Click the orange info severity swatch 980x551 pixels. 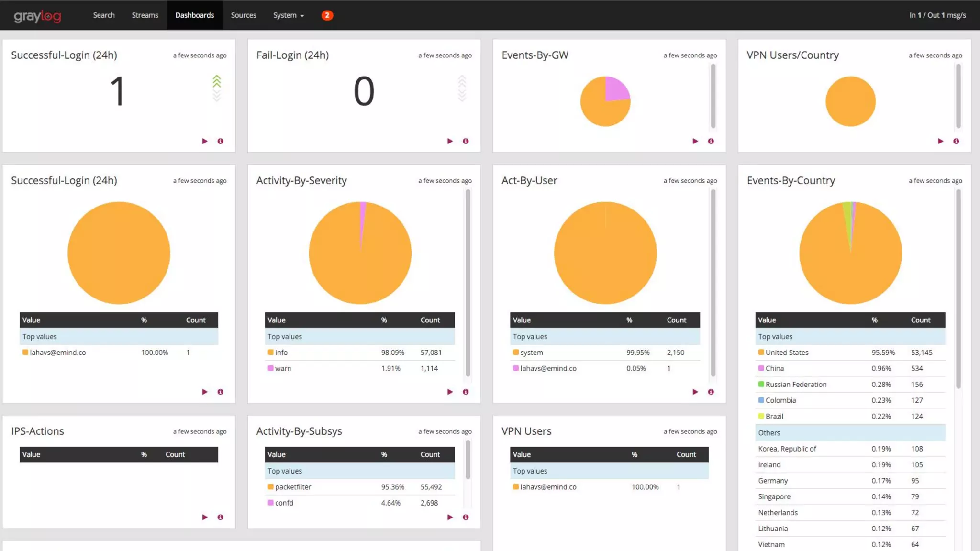pos(270,353)
